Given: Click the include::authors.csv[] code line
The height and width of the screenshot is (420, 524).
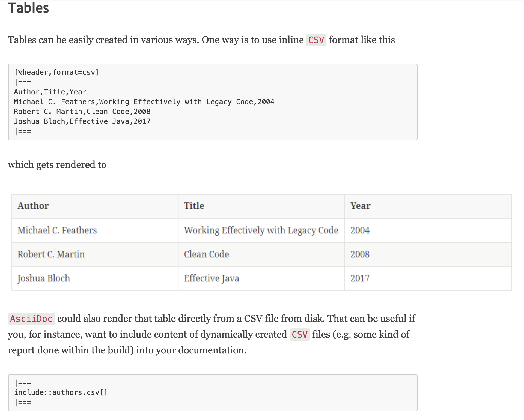Looking at the screenshot, I should pos(61,392).
